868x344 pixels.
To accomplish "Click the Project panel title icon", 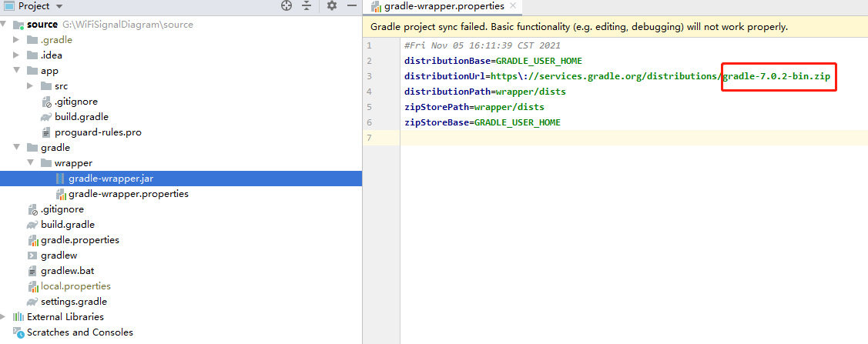I will tap(9, 6).
